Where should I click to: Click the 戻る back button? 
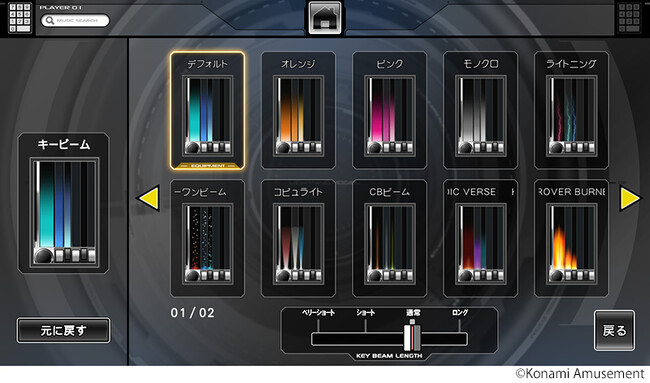(x=614, y=331)
